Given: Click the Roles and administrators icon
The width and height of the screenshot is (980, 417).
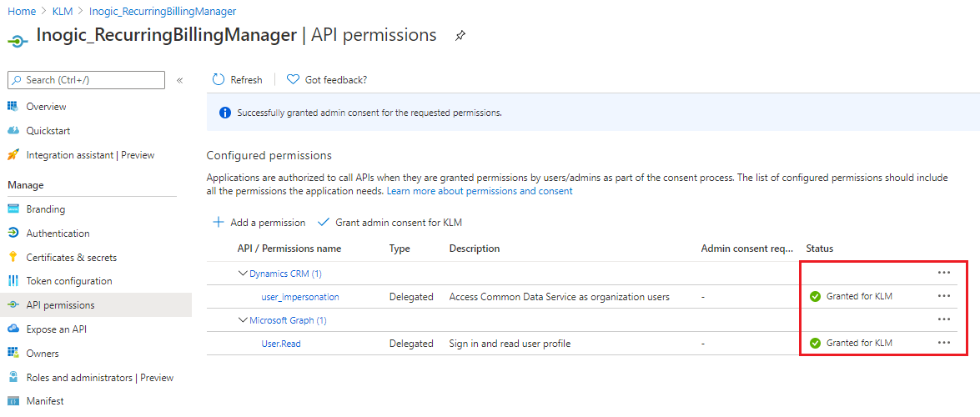Looking at the screenshot, I should pyautogui.click(x=13, y=378).
